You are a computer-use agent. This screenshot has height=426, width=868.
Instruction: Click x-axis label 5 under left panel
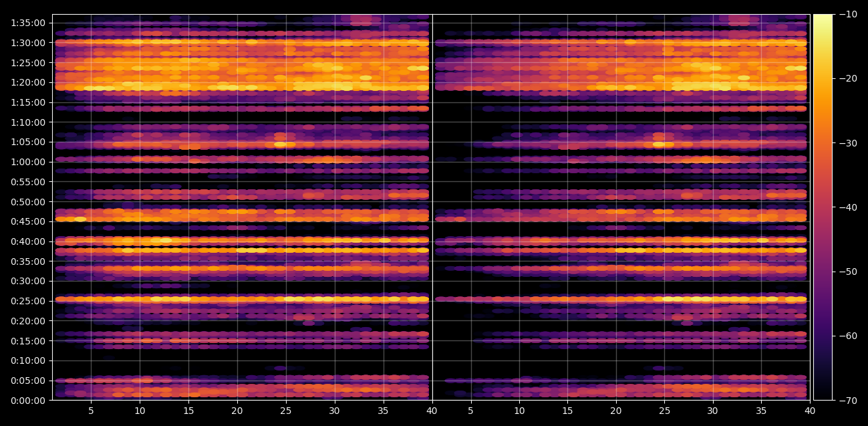(91, 411)
